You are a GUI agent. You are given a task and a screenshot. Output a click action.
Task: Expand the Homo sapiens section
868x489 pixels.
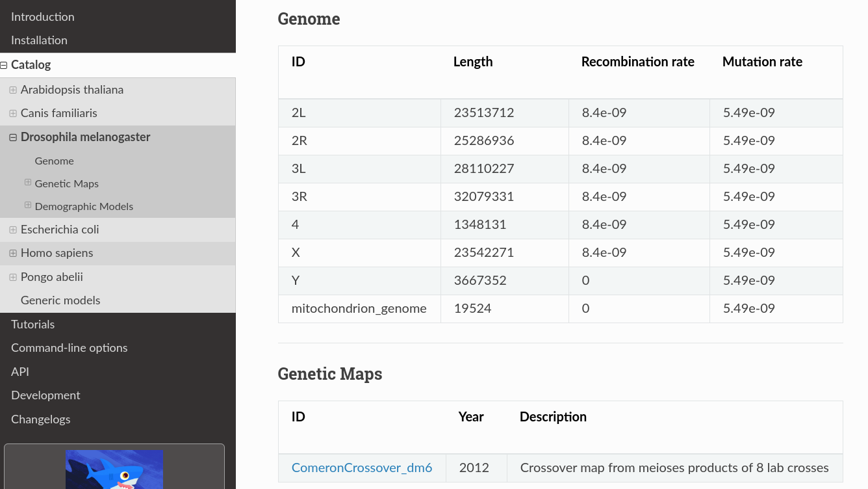click(x=12, y=253)
